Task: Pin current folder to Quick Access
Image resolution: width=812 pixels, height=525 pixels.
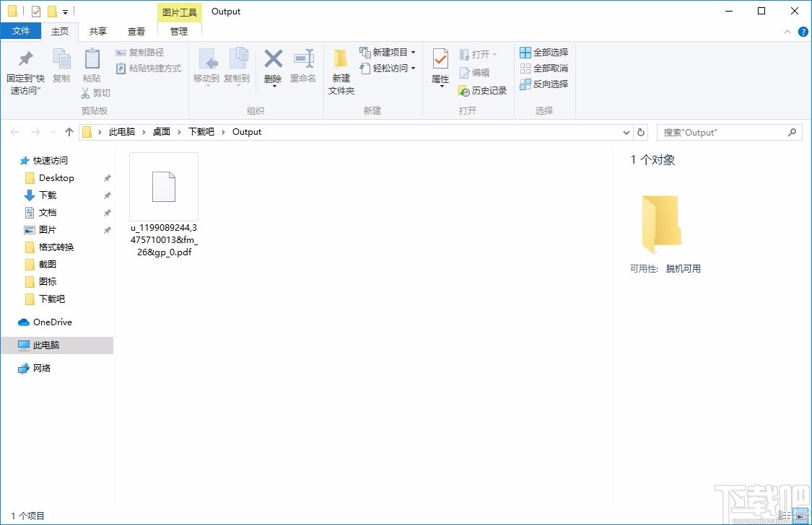Action: [x=25, y=69]
